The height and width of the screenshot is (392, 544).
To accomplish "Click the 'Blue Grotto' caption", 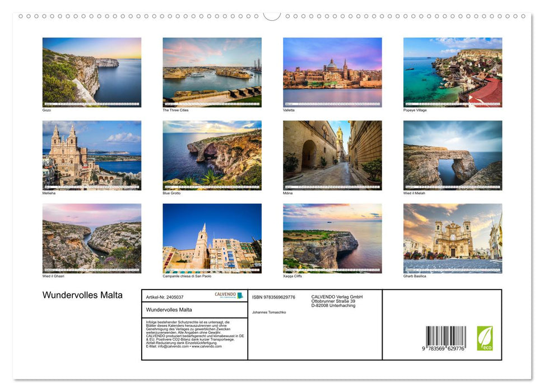I will tap(172, 193).
